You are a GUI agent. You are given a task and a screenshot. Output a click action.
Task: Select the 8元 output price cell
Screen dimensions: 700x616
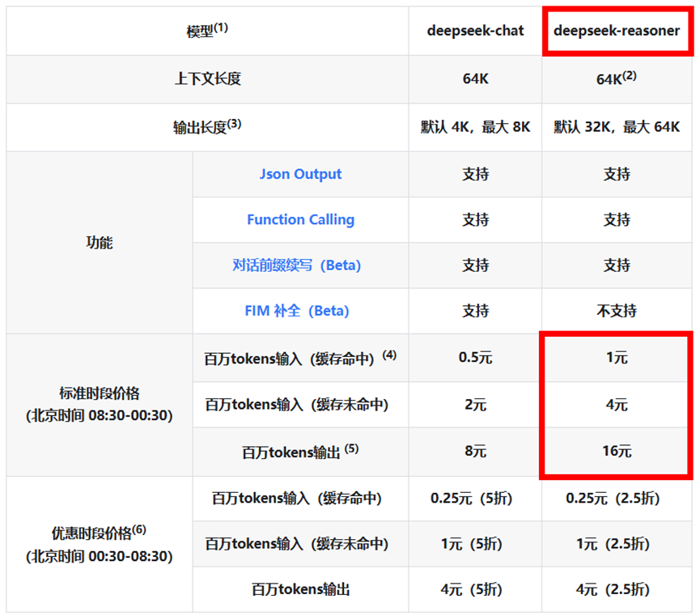(x=475, y=451)
